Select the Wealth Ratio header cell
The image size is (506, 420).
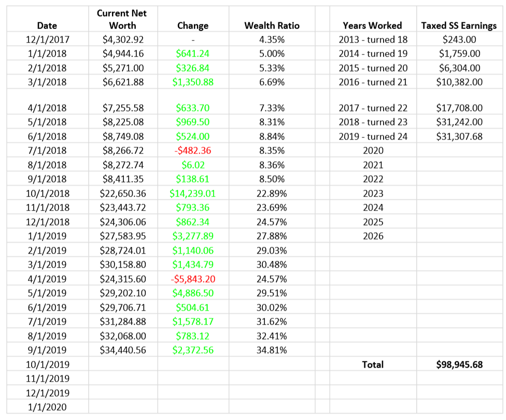coord(272,25)
